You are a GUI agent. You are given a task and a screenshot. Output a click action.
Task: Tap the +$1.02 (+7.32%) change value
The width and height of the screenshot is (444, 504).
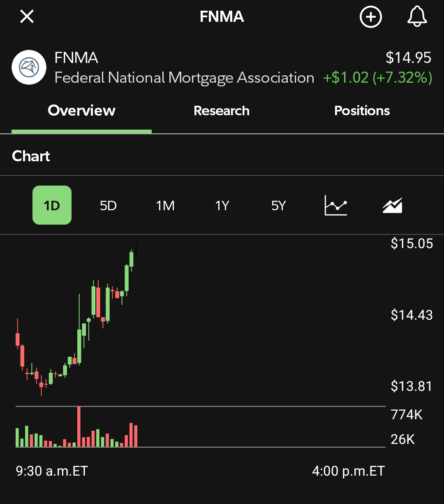[377, 78]
